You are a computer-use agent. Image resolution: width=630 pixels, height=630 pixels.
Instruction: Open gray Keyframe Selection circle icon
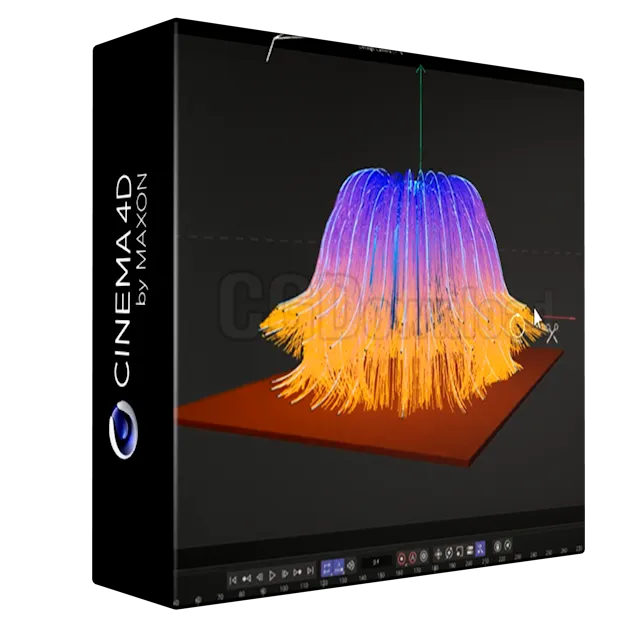tap(424, 556)
